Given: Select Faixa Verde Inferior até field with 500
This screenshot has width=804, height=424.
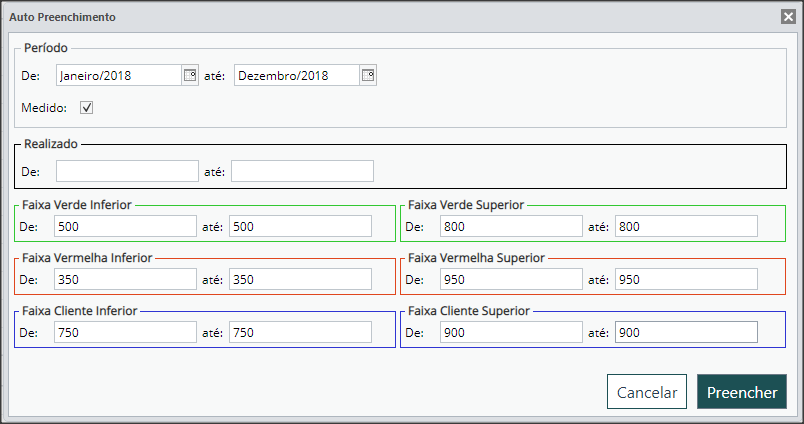Looking at the screenshot, I should point(300,226).
